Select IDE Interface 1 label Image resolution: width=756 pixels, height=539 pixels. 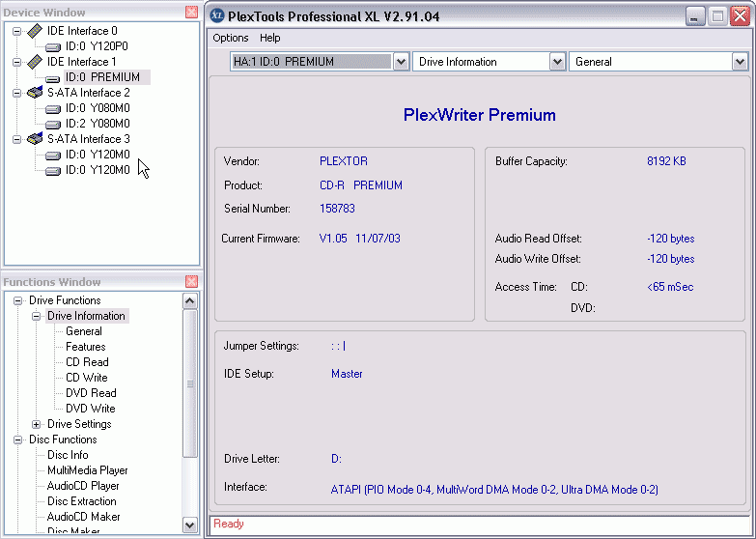81,62
